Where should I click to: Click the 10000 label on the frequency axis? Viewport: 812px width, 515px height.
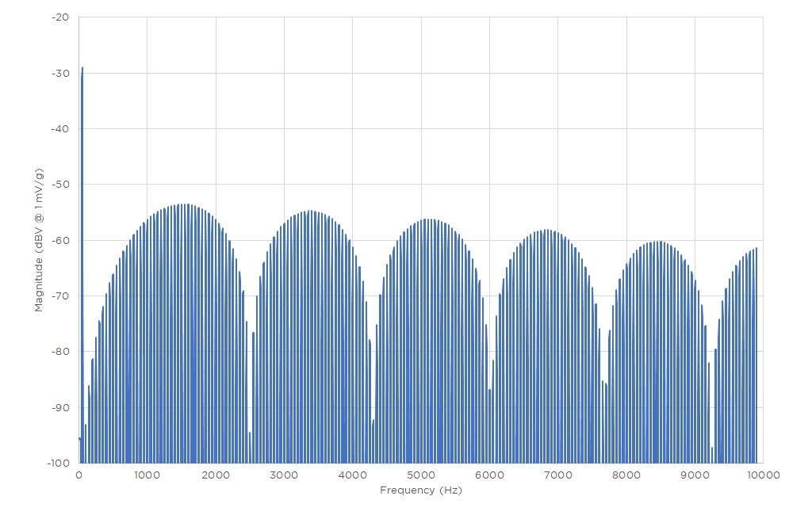coord(763,475)
